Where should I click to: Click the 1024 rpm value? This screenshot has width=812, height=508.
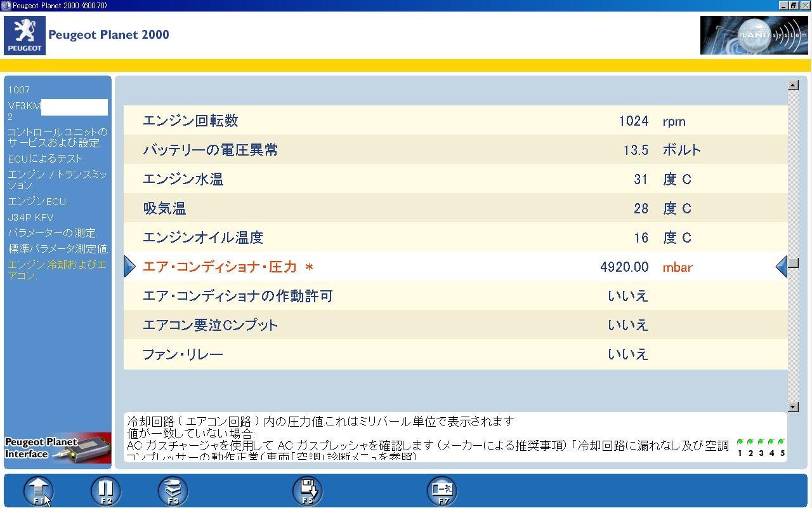634,121
